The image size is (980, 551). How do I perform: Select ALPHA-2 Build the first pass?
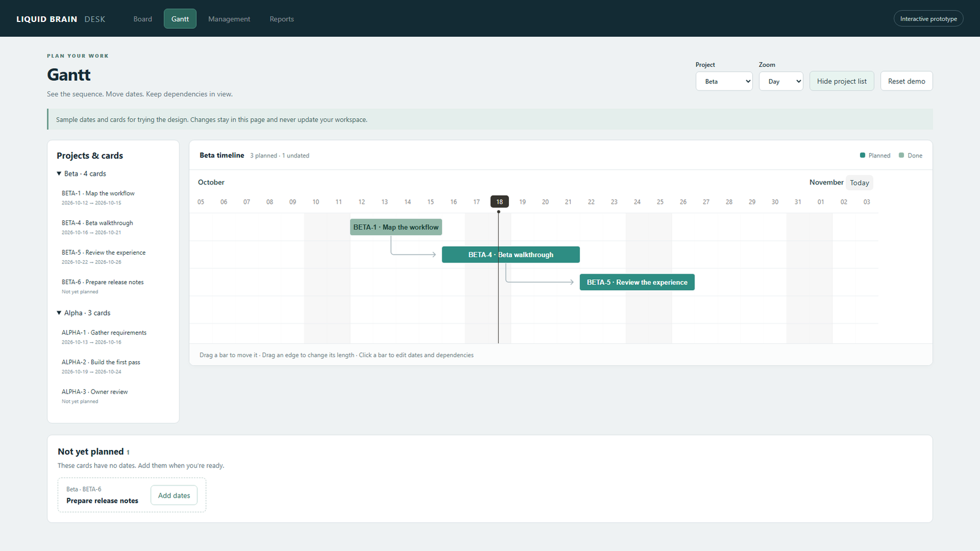[113, 367]
